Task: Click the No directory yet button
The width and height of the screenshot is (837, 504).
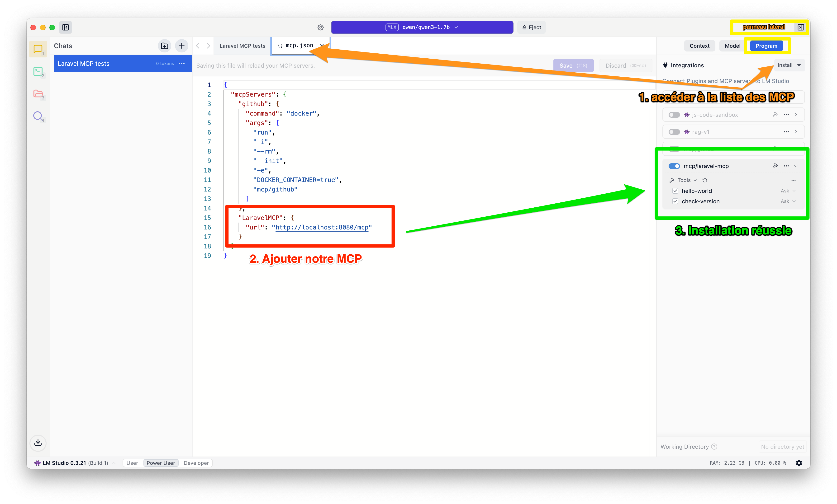Action: [x=782, y=447]
